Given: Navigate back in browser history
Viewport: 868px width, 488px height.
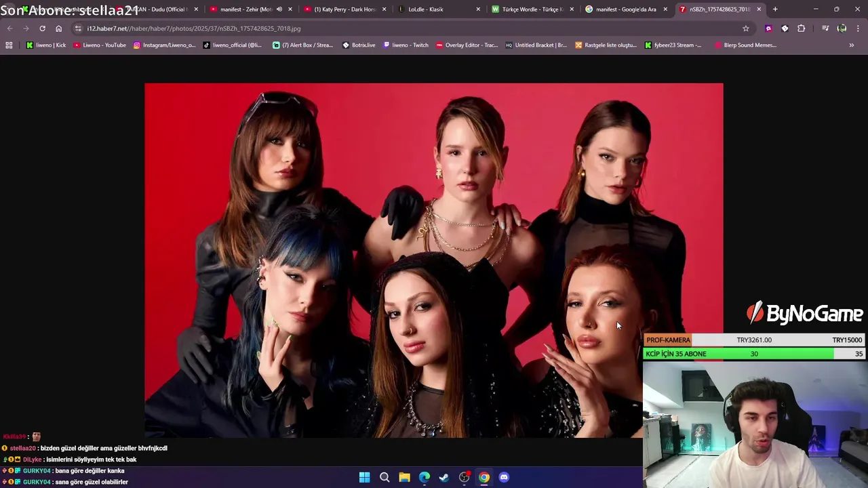Looking at the screenshot, I should pyautogui.click(x=9, y=28).
